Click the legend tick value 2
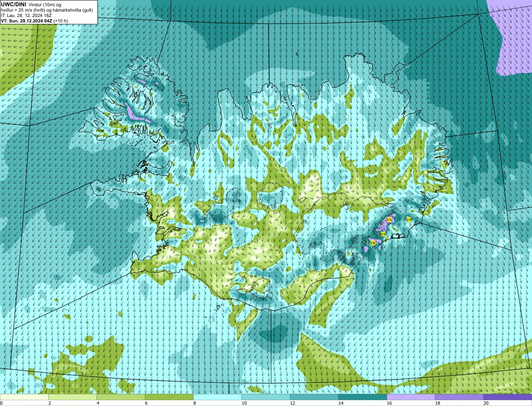The height and width of the screenshot is (406, 532). point(49,403)
